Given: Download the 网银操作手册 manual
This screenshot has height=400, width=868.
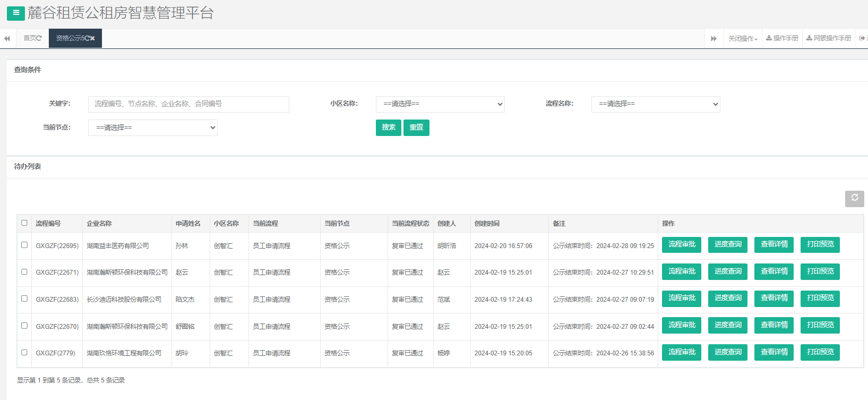Looking at the screenshot, I should click(828, 38).
